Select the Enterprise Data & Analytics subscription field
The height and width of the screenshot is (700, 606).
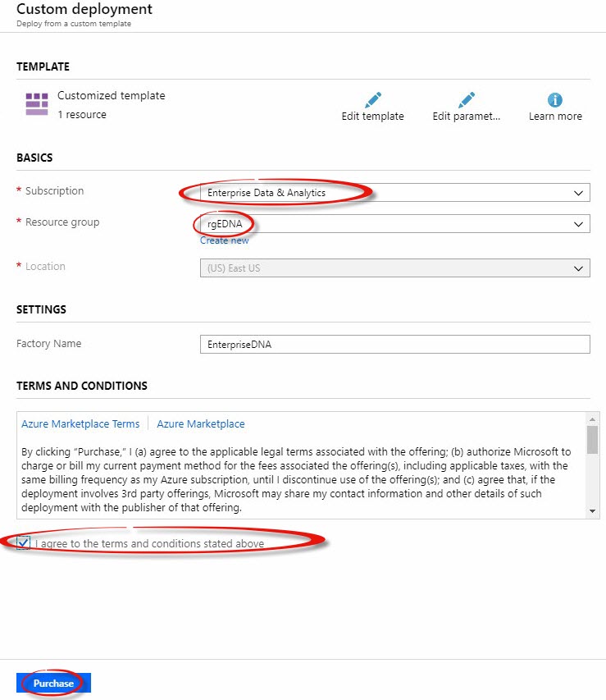pyautogui.click(x=395, y=193)
